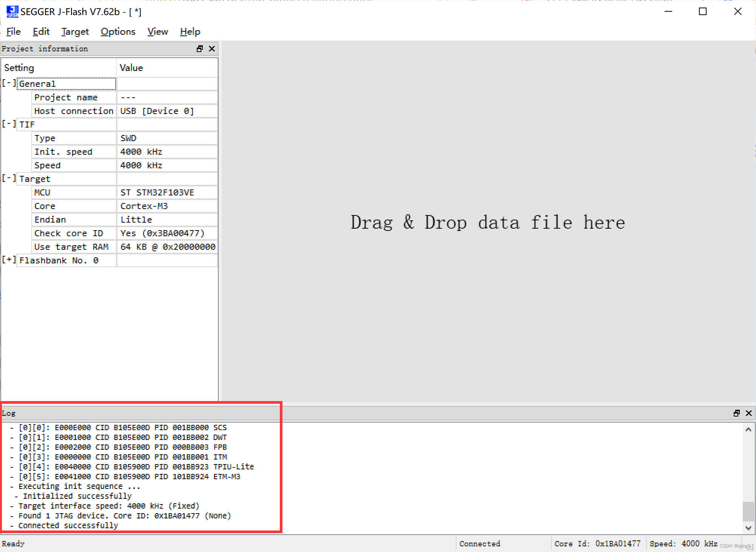Viewport: 756px width, 552px height.
Task: Collapse the TIF settings group
Action: pyautogui.click(x=9, y=124)
